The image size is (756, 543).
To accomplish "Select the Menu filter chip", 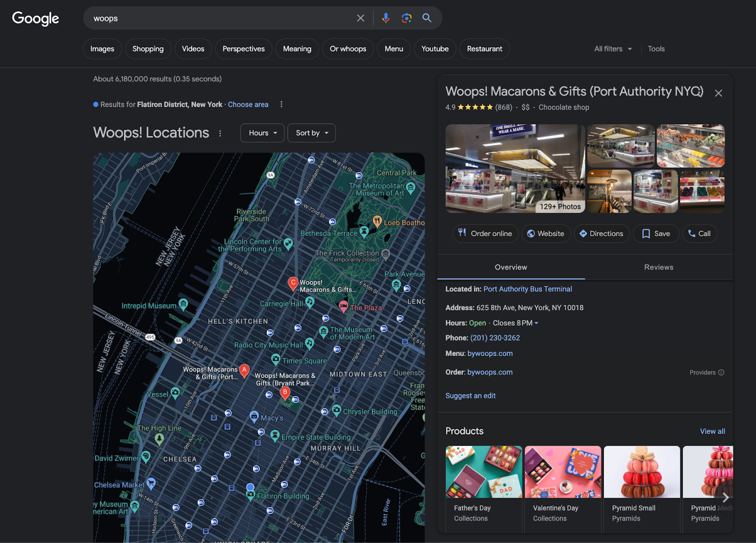I will pos(394,49).
